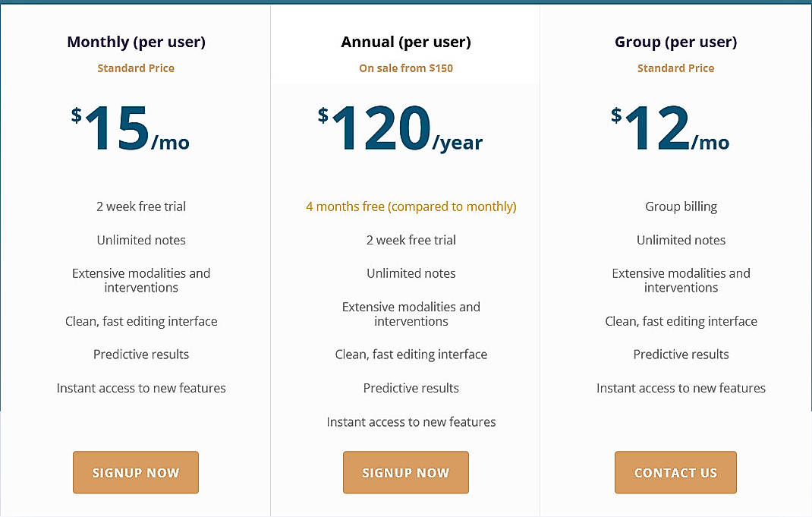The image size is (812, 517).
Task: Click Group billing feature text
Action: point(681,206)
